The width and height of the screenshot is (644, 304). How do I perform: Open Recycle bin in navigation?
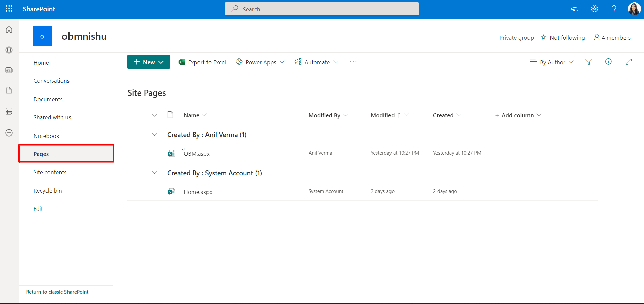pos(48,191)
